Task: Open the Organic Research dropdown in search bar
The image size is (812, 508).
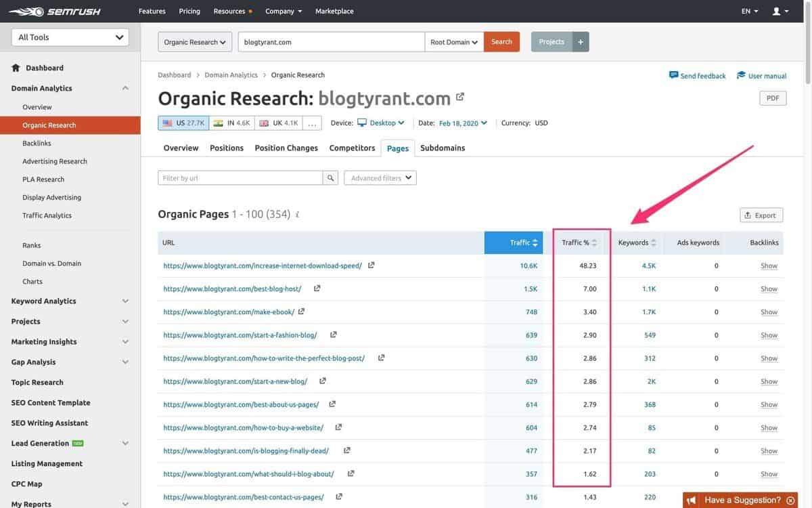Action: point(195,42)
